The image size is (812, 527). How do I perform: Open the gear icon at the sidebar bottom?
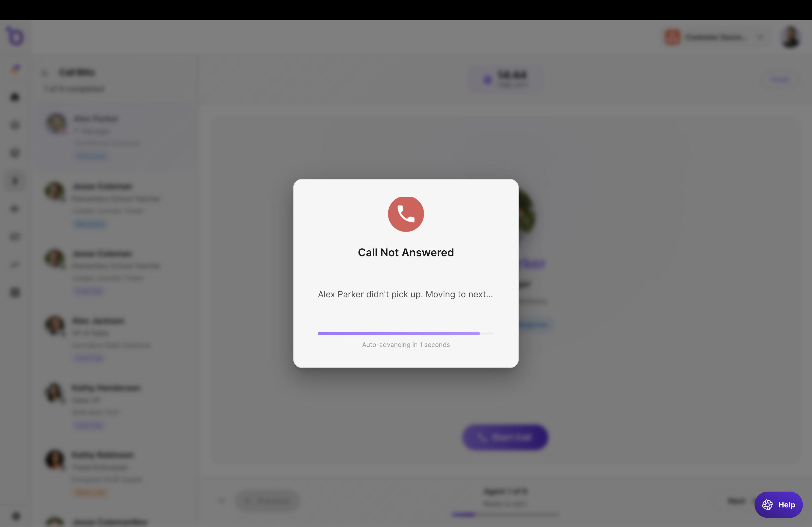pos(16,516)
